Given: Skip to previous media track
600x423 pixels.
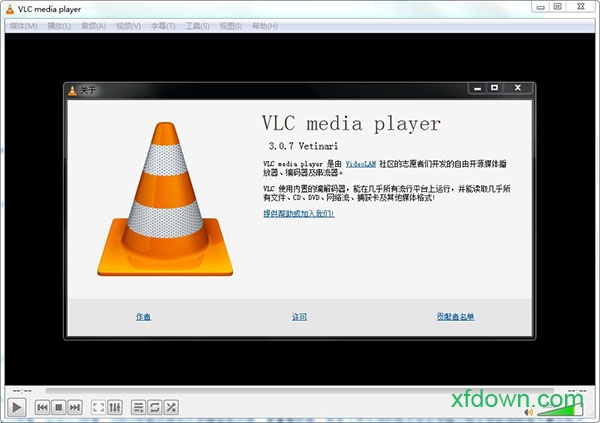Looking at the screenshot, I should (x=42, y=407).
